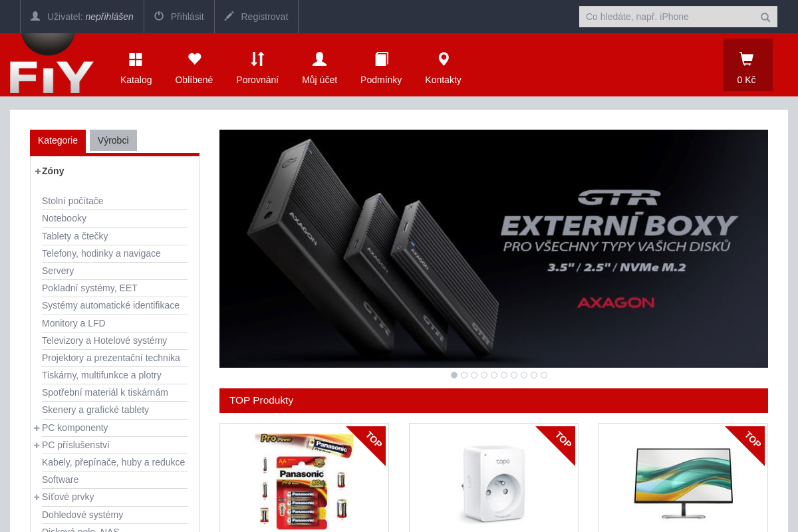
Task: Switch to the Kategorie tab
Action: coord(58,140)
